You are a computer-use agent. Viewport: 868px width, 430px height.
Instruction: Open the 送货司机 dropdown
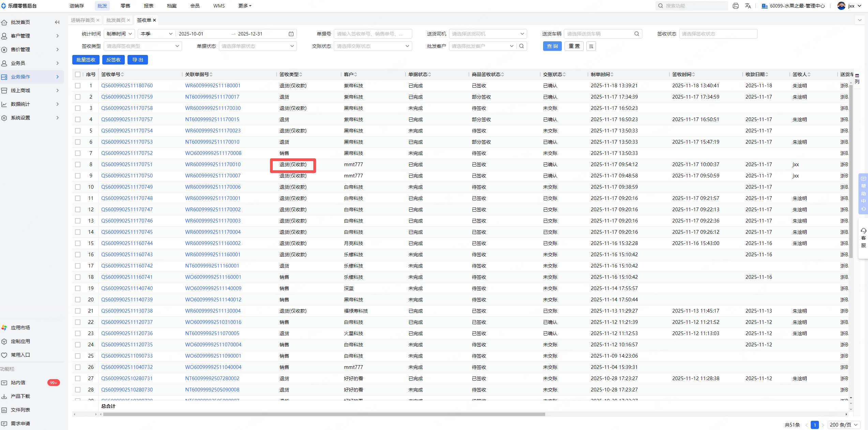click(x=488, y=34)
